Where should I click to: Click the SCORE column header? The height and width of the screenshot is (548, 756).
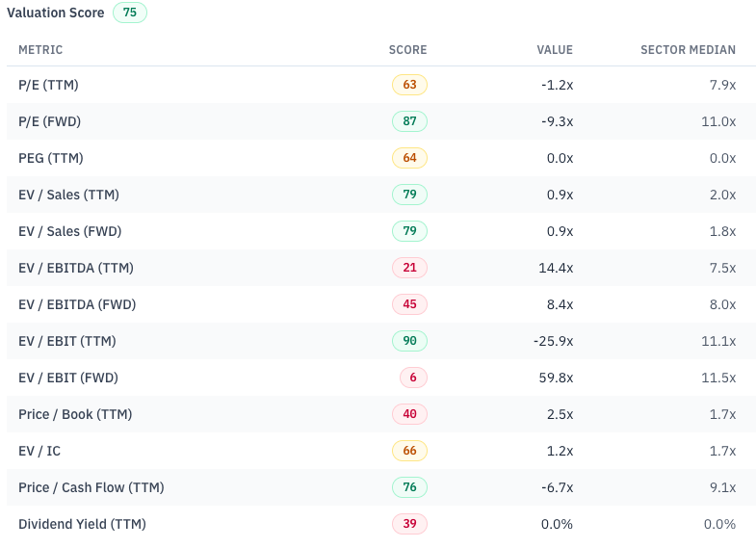(408, 50)
